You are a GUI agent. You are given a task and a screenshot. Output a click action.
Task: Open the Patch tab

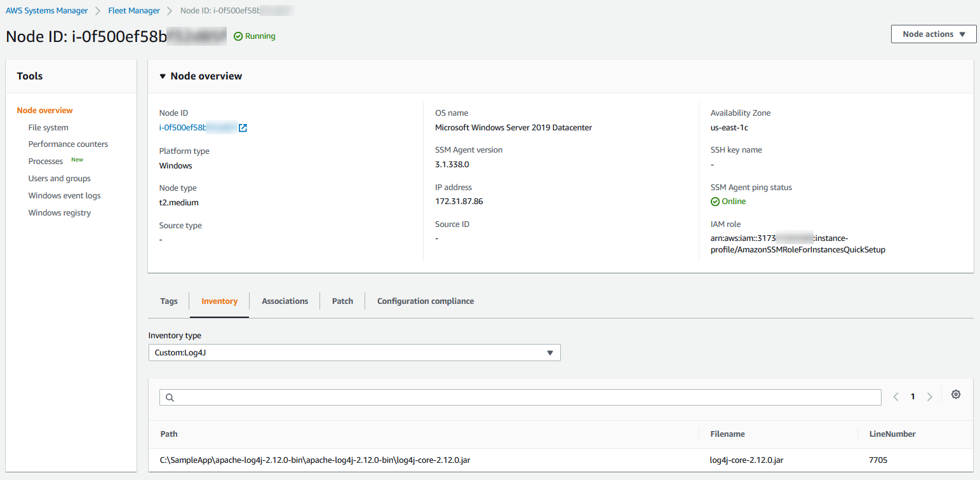pyautogui.click(x=342, y=301)
